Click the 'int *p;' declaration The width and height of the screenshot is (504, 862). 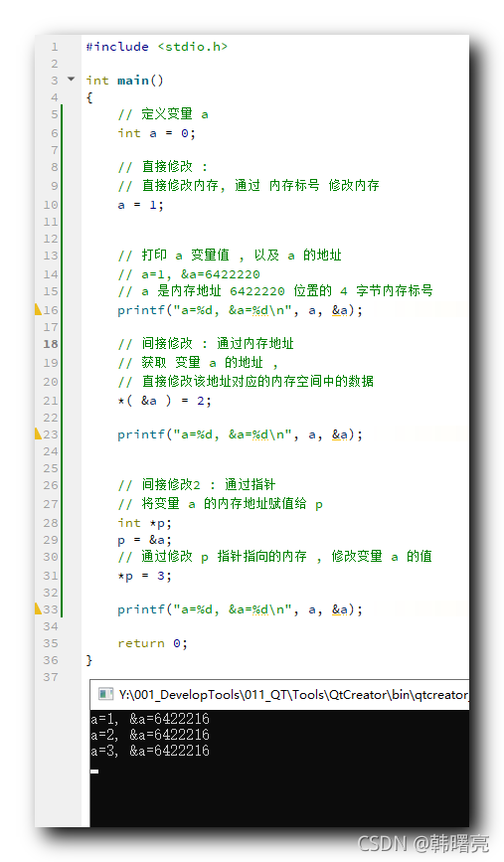point(144,523)
